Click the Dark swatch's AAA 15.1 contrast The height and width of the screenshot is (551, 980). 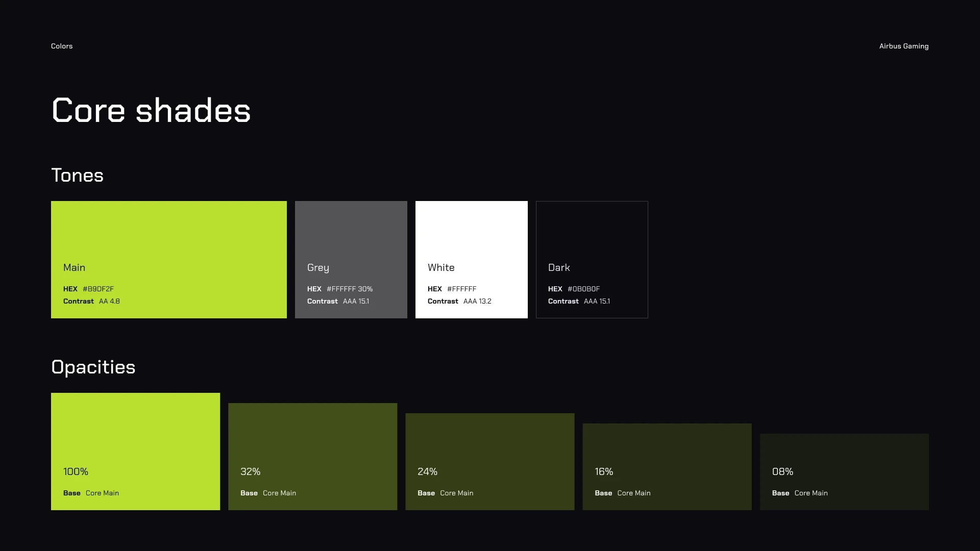tap(597, 301)
